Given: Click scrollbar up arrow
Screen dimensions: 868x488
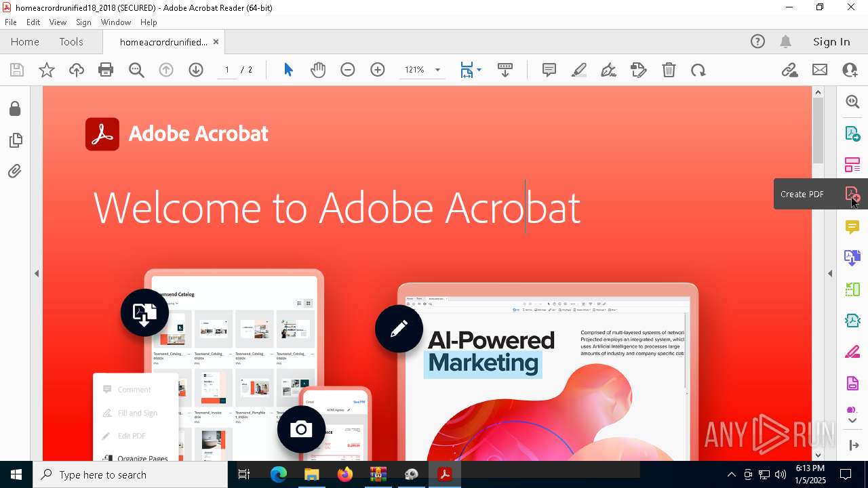Looking at the screenshot, I should [818, 92].
